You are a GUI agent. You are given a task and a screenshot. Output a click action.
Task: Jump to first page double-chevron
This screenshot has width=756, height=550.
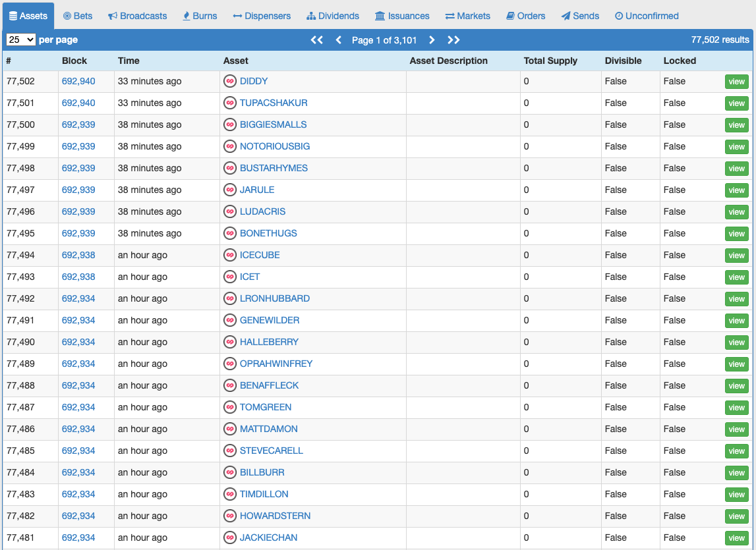click(x=317, y=40)
